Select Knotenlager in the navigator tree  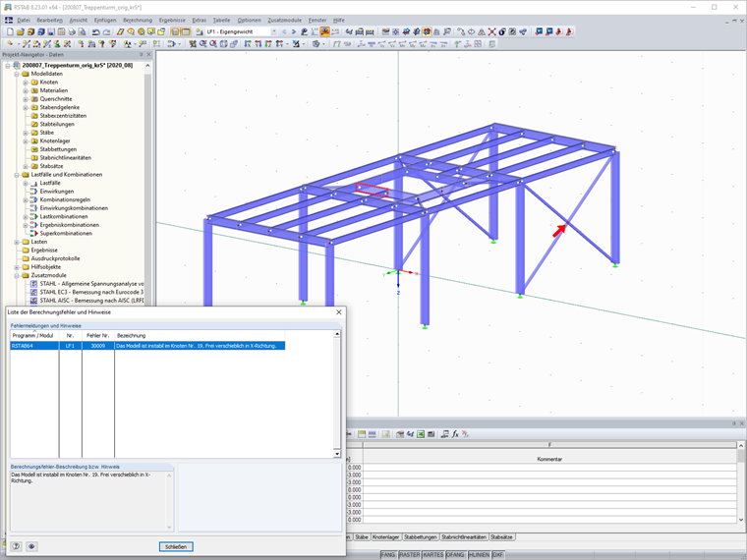coord(55,140)
